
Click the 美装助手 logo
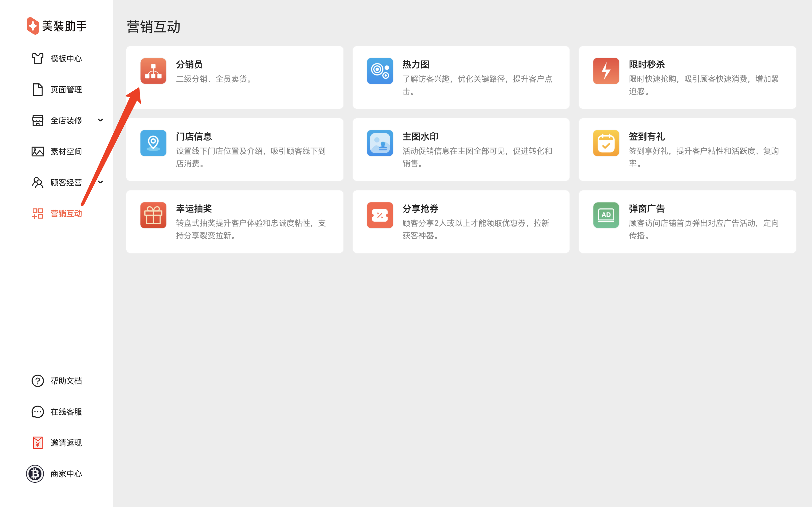33,26
